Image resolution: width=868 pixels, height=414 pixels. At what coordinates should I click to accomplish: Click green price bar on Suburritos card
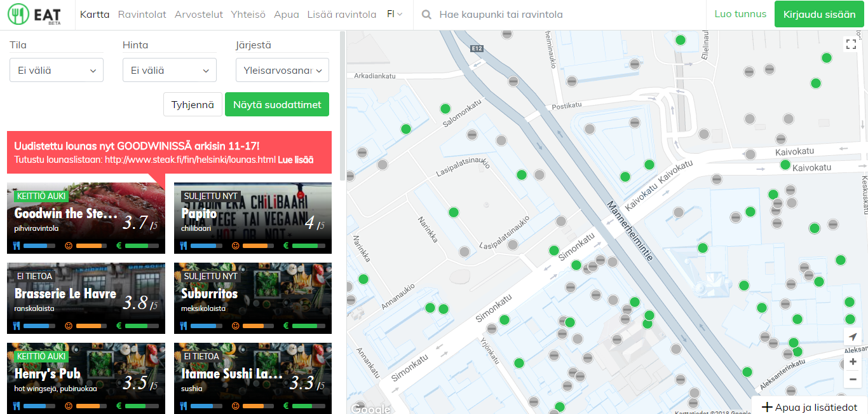[x=308, y=326]
